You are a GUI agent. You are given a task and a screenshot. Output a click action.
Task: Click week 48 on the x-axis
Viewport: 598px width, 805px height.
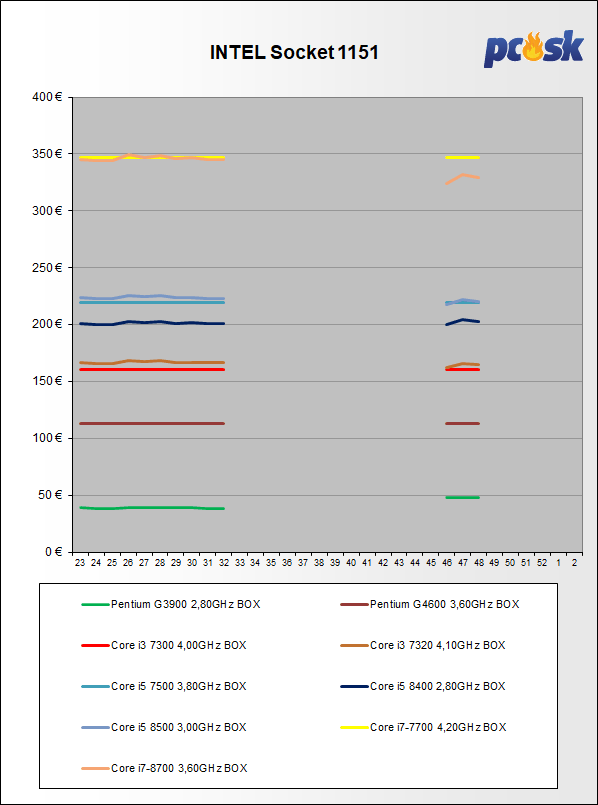478,563
